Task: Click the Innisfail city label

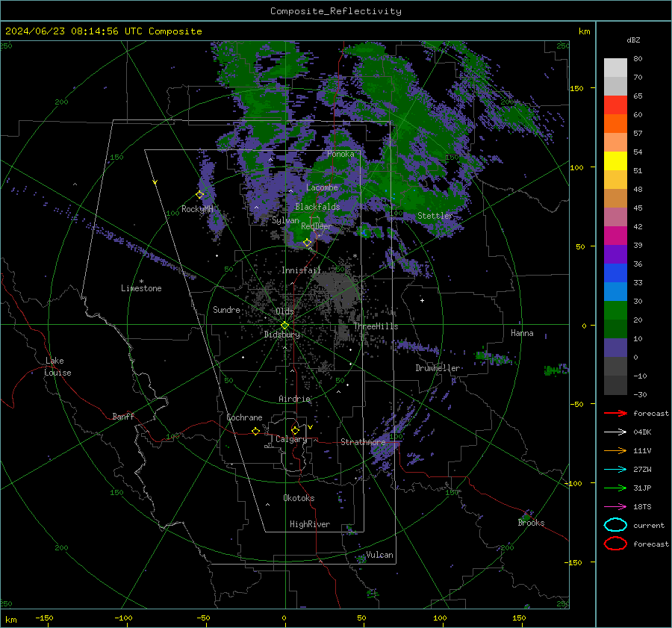Action: click(x=301, y=270)
